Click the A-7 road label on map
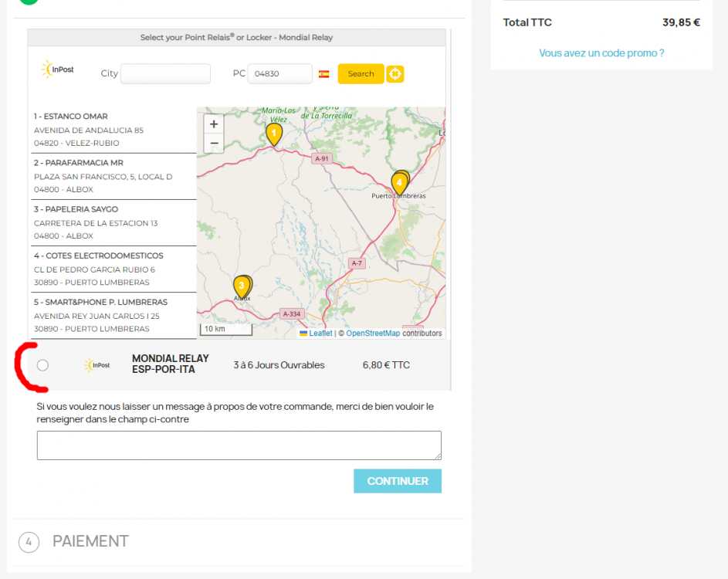The image size is (728, 579). [x=357, y=263]
